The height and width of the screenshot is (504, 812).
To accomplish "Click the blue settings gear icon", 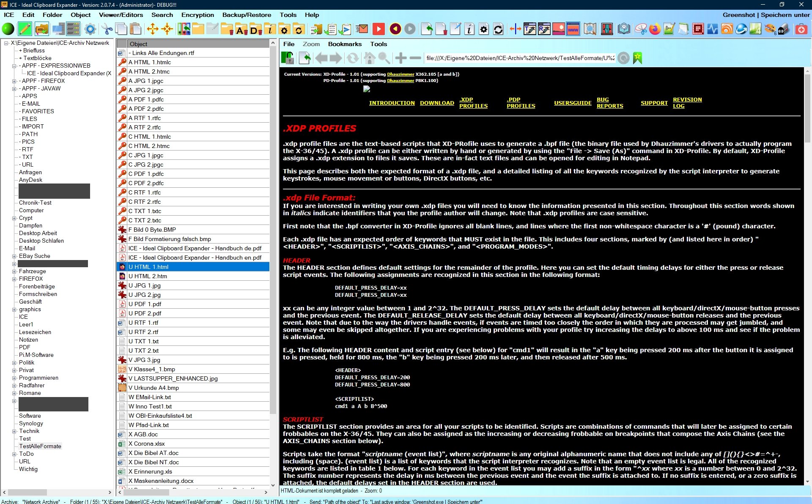I will pyautogui.click(x=90, y=29).
